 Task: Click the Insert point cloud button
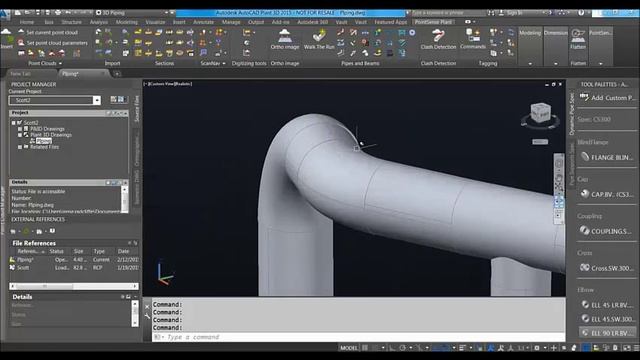(x=6, y=39)
